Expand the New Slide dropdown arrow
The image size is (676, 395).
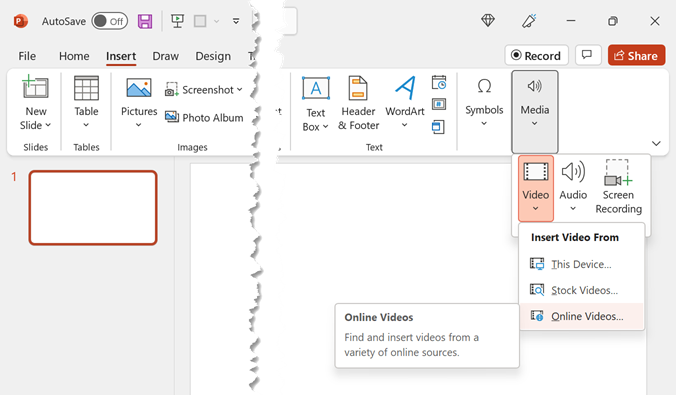pos(48,125)
